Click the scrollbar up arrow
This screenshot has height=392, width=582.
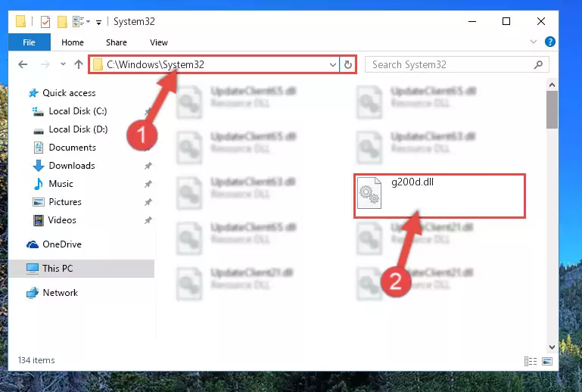[x=552, y=85]
